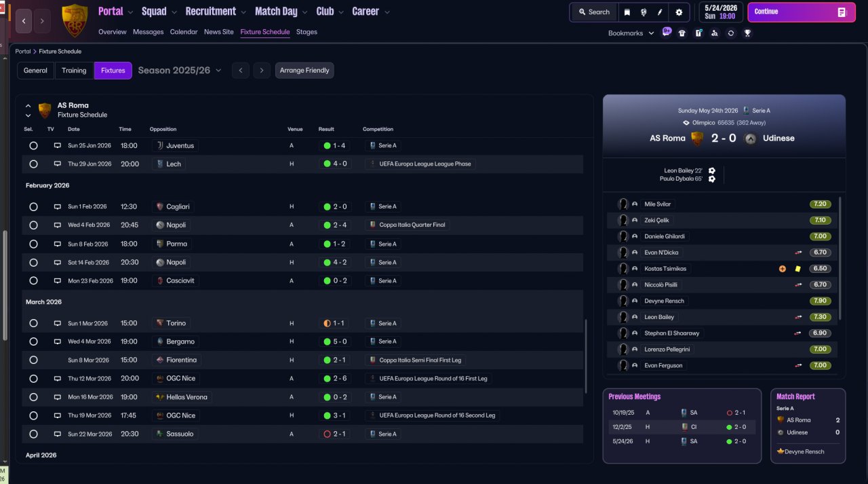The image size is (868, 484).
Task: Open the settings gear icon
Action: (679, 12)
